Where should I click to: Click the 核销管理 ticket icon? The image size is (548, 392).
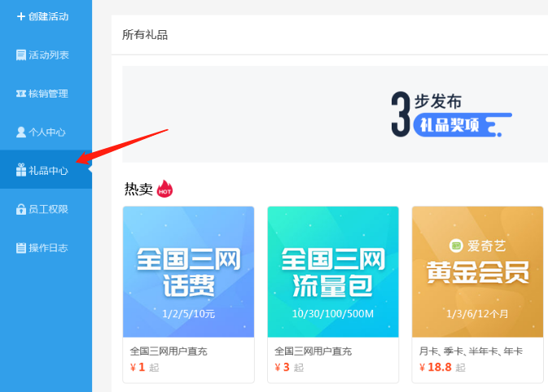click(x=21, y=94)
